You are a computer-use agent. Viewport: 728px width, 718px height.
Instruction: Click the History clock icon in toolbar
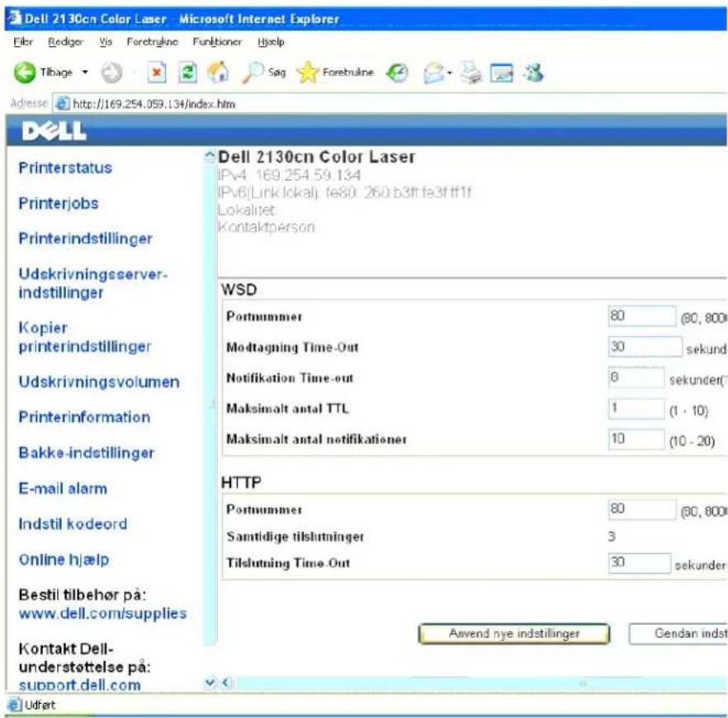coord(397,73)
